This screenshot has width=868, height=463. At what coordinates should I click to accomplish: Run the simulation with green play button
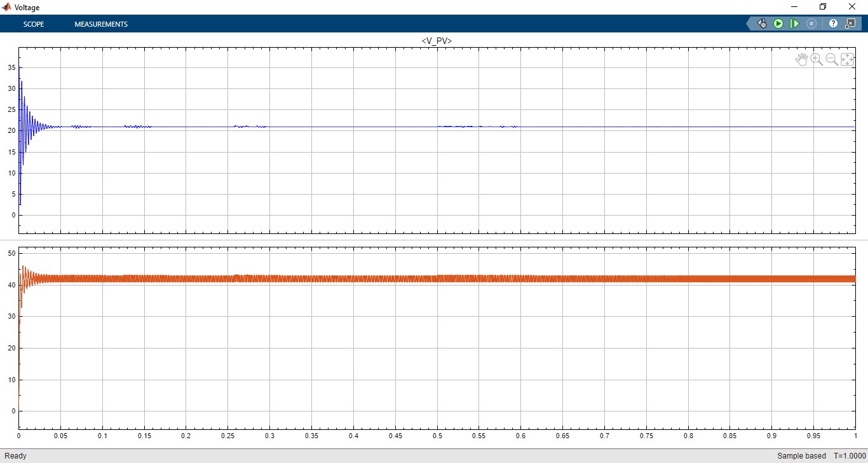778,24
